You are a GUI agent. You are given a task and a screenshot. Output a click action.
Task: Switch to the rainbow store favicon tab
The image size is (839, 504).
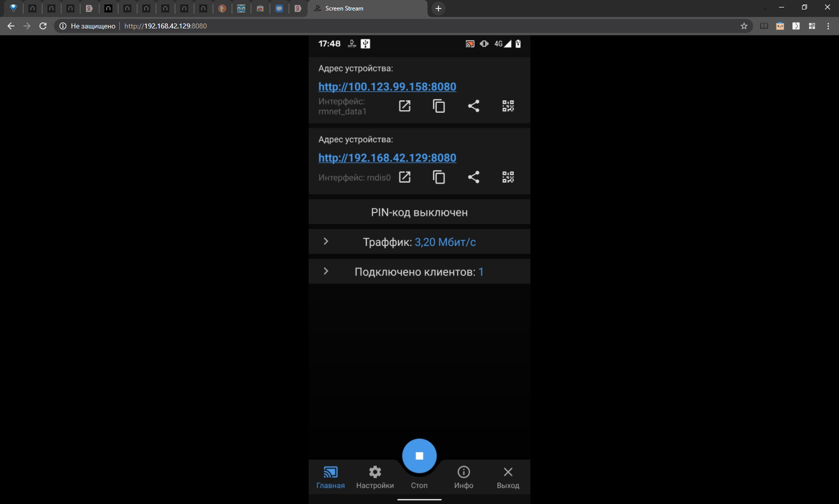(260, 8)
